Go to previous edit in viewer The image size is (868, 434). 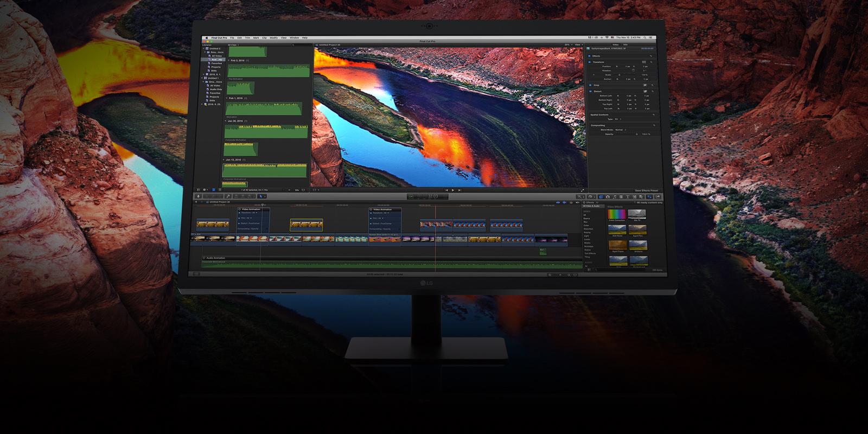coord(447,190)
